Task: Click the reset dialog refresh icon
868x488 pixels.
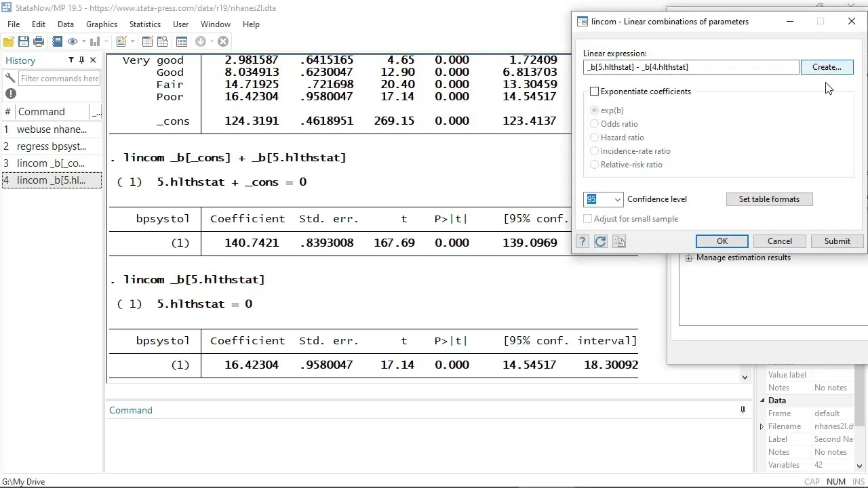Action: tap(600, 241)
